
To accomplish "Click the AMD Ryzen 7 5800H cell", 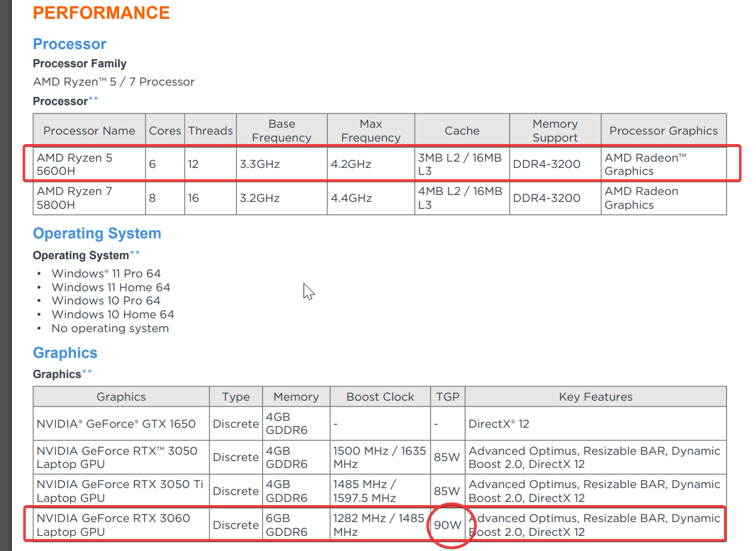I will pos(75,198).
